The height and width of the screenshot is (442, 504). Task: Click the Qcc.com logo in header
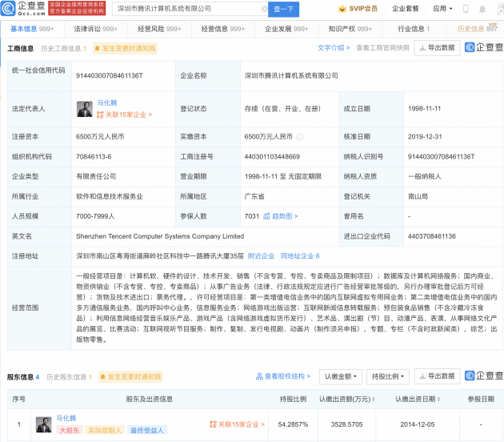(x=23, y=8)
